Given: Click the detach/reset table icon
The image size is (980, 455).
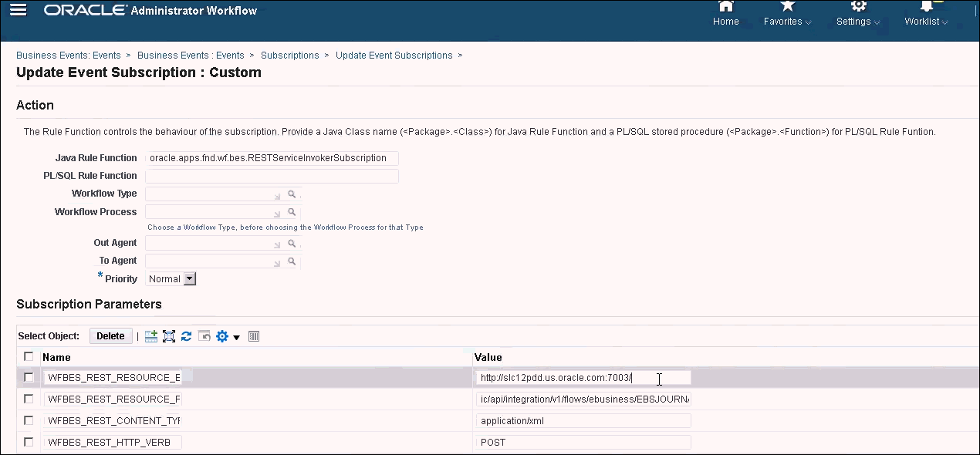Looking at the screenshot, I should 204,336.
